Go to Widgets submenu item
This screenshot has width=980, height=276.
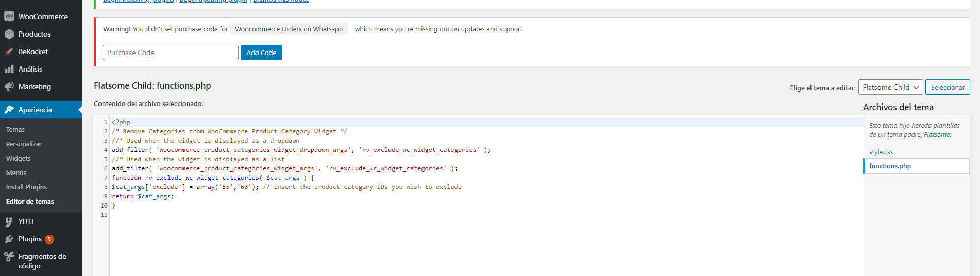(x=19, y=158)
